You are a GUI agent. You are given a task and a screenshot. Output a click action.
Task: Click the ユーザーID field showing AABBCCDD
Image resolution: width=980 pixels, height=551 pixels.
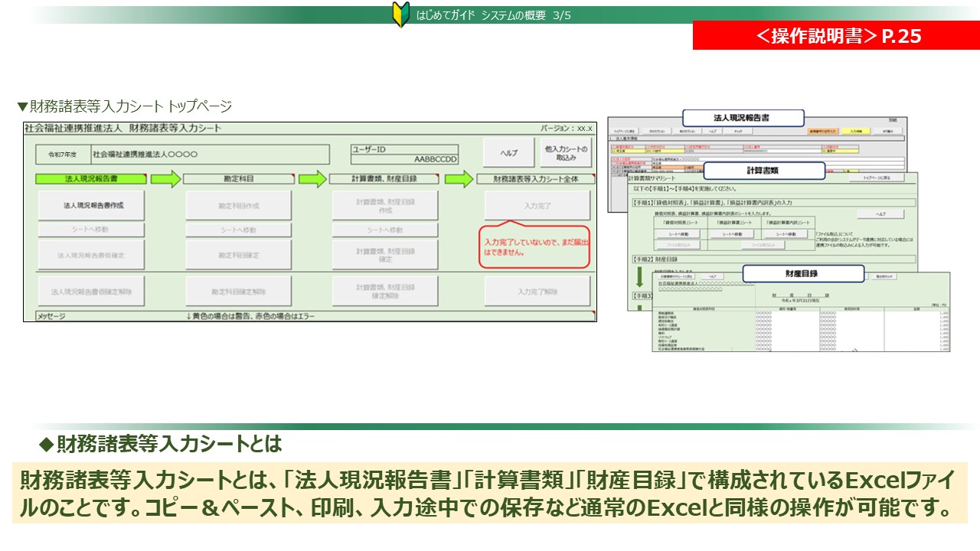coord(404,155)
